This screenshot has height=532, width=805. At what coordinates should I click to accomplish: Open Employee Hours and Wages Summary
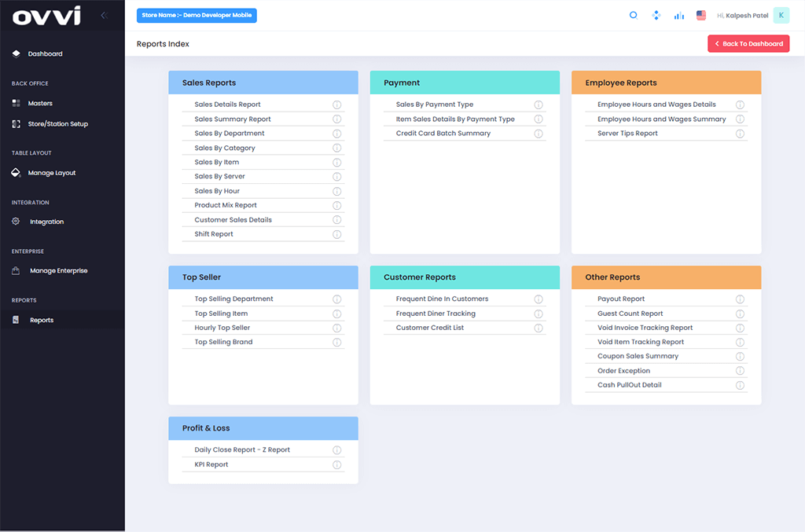662,119
